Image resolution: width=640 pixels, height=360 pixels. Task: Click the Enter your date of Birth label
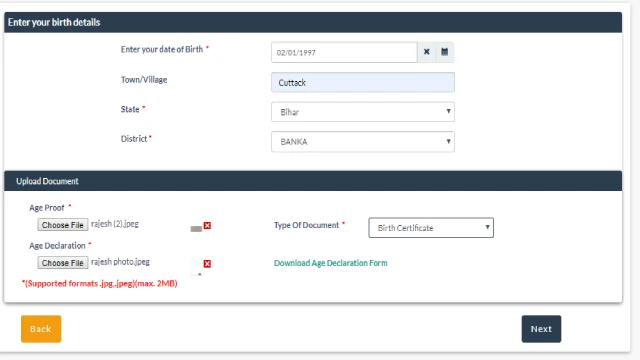(162, 49)
